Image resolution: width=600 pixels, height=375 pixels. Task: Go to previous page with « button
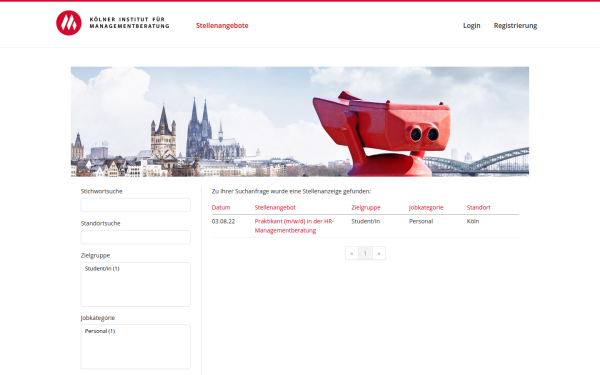click(352, 253)
